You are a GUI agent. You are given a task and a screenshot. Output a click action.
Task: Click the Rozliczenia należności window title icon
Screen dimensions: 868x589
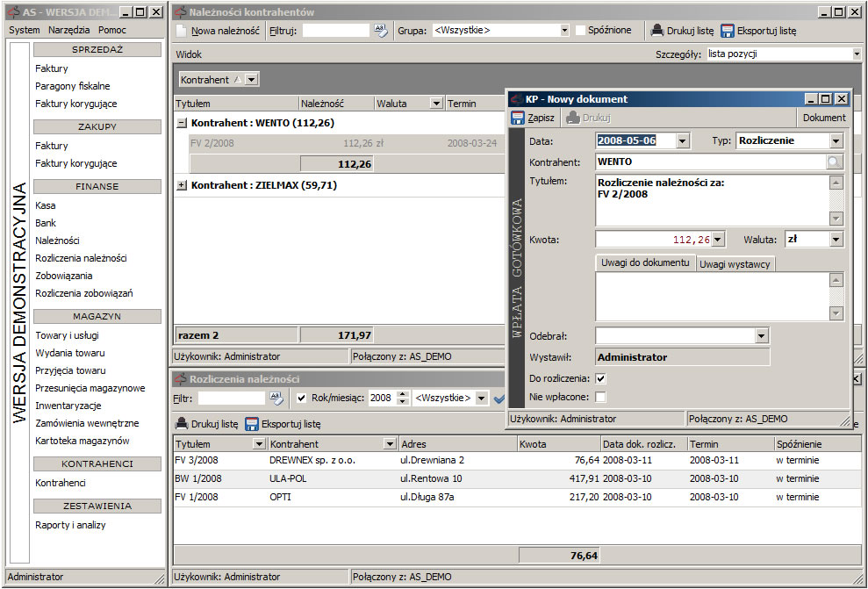(x=180, y=379)
